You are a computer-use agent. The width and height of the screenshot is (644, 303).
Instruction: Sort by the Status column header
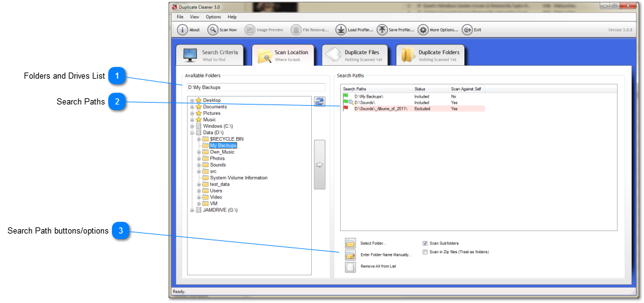coord(431,89)
